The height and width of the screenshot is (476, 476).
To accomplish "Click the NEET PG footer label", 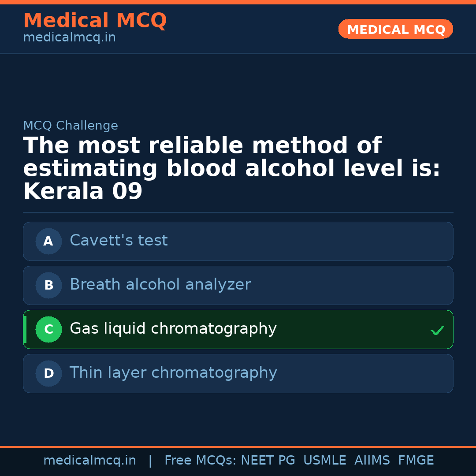I will click(x=268, y=460).
